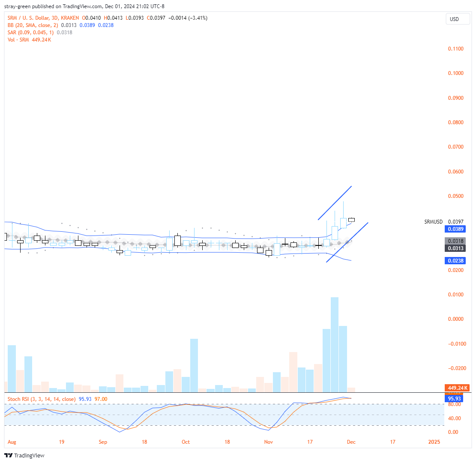
Task: Click the blue 0.0238 lower band price tag
Action: click(x=455, y=261)
